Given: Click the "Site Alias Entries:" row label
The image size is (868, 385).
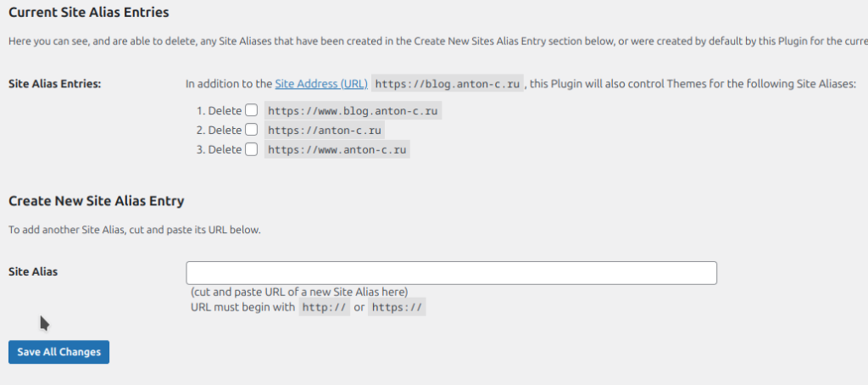Looking at the screenshot, I should pos(54,84).
